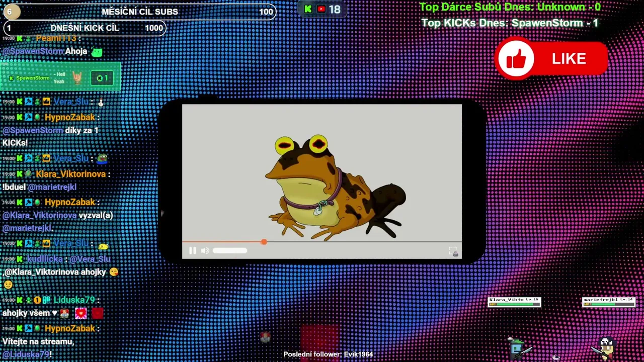Click the Hypnotoad frog in the video
The width and height of the screenshot is (644, 362).
tap(335, 189)
